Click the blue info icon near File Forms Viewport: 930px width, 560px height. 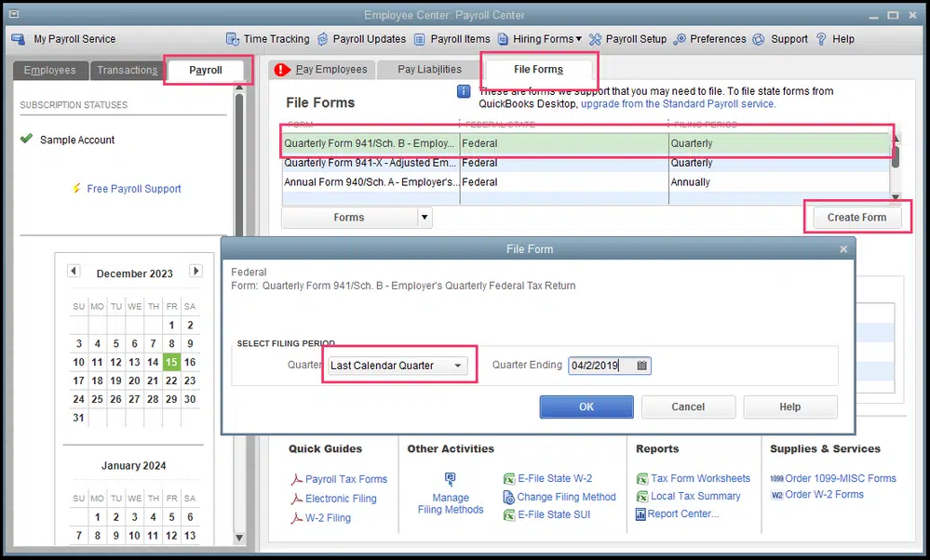coord(464,91)
